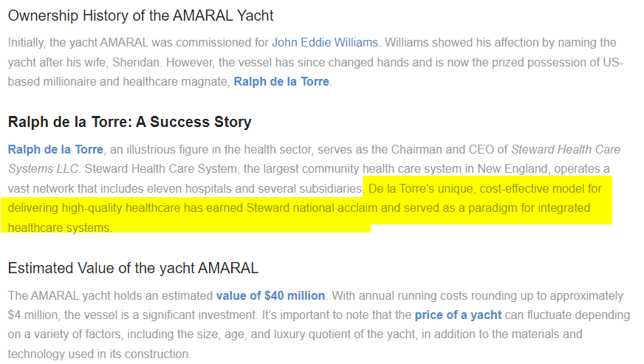Open the 'price of a yacht' link
The width and height of the screenshot is (644, 364).
pyautogui.click(x=458, y=315)
